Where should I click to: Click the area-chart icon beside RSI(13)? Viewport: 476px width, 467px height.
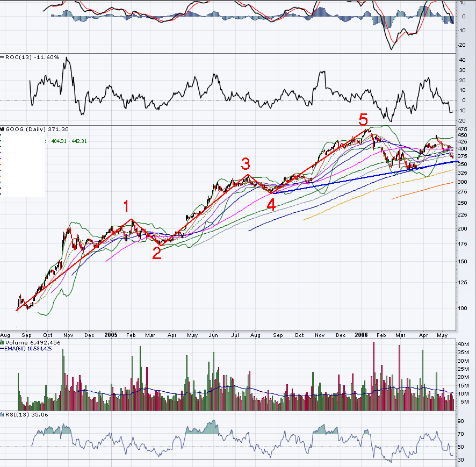(x=2, y=415)
